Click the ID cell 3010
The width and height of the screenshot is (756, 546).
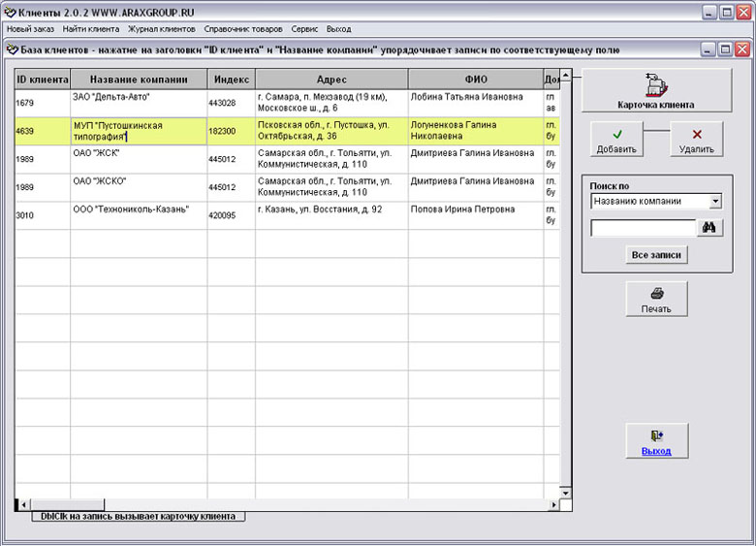click(x=43, y=215)
